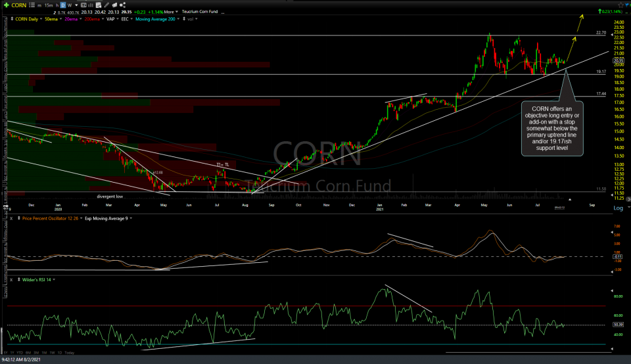
Task: Click the green plus add-symbol icon
Action: point(6,5)
